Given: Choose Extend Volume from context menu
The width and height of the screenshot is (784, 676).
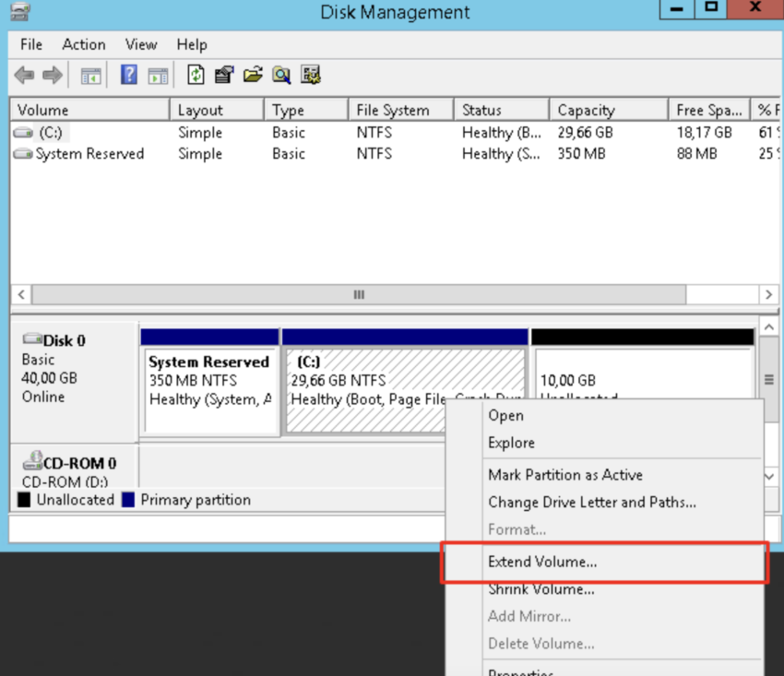Looking at the screenshot, I should [x=542, y=561].
